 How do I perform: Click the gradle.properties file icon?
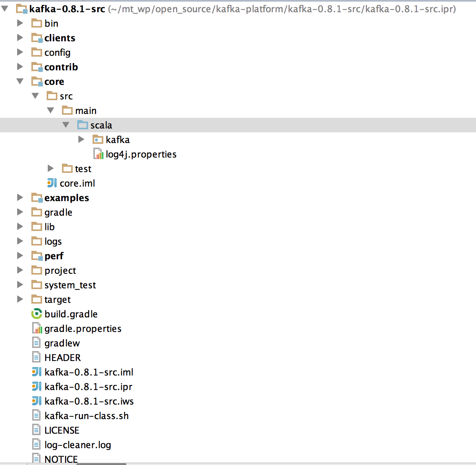(37, 328)
